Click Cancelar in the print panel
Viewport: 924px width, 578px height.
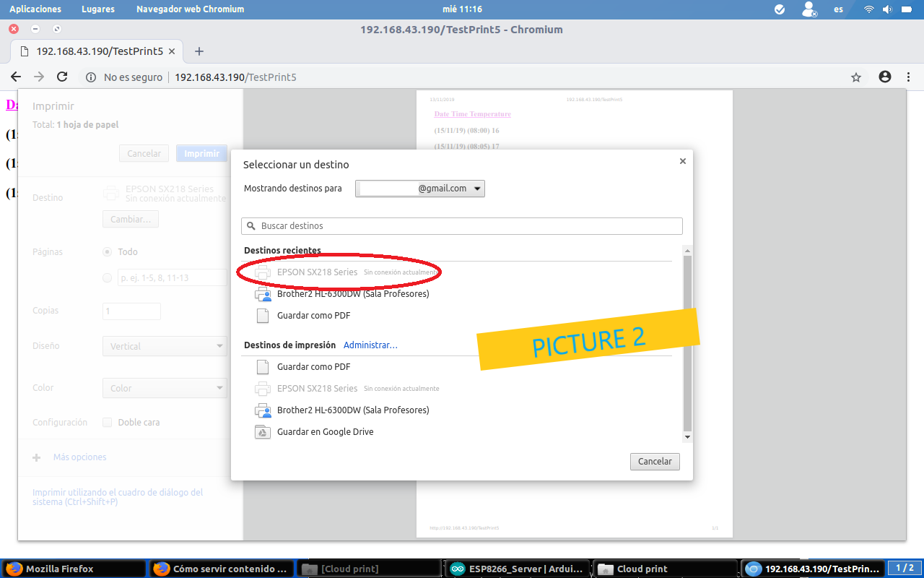144,153
